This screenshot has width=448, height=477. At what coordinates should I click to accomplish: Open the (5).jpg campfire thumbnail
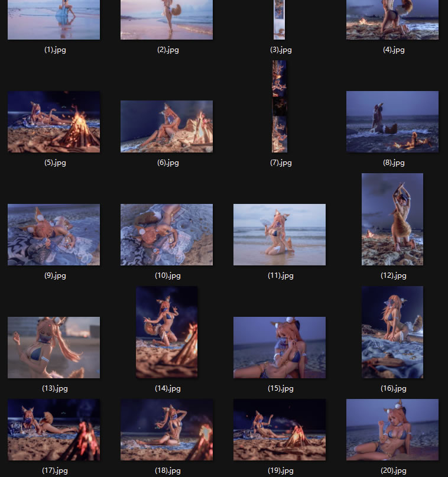(54, 122)
